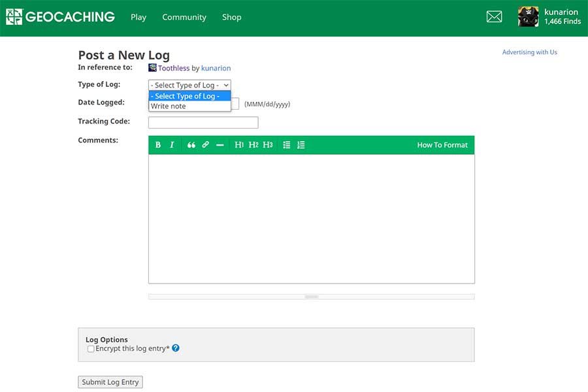Apply bold formatting in comments toolbar
The image size is (588, 392).
click(158, 145)
